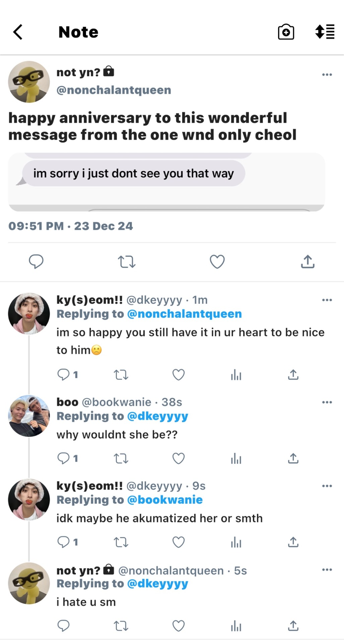Screen dimensions: 344x644
Task: Tap the back arrow beside Note
Action: point(18,32)
